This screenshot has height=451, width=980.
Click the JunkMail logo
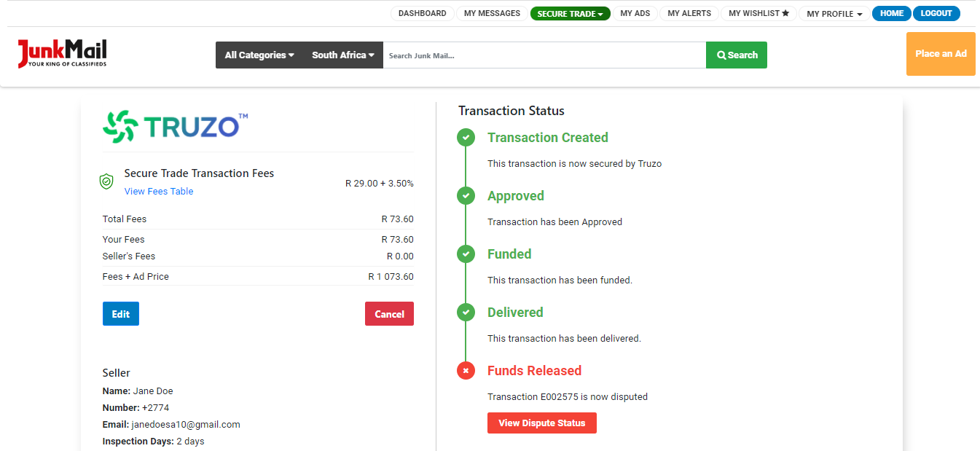[x=62, y=54]
